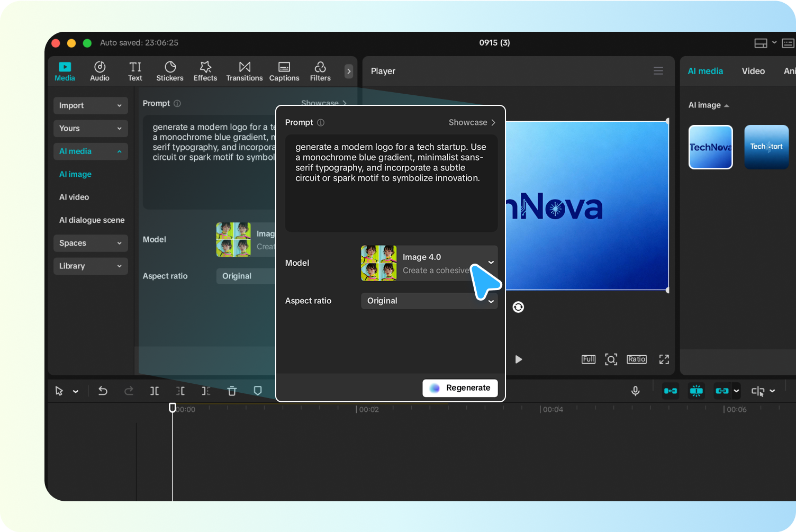Select the Media tab in the top toolbar
796x532 pixels.
click(65, 71)
